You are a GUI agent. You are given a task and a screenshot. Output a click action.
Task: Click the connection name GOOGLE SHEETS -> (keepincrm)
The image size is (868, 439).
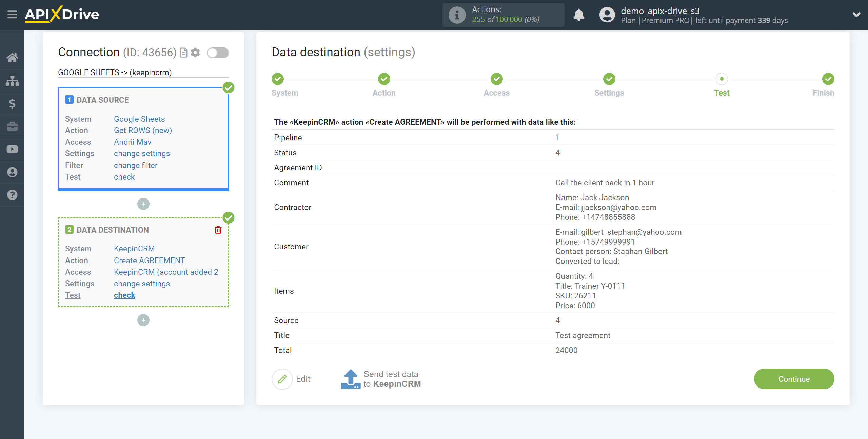tap(115, 72)
